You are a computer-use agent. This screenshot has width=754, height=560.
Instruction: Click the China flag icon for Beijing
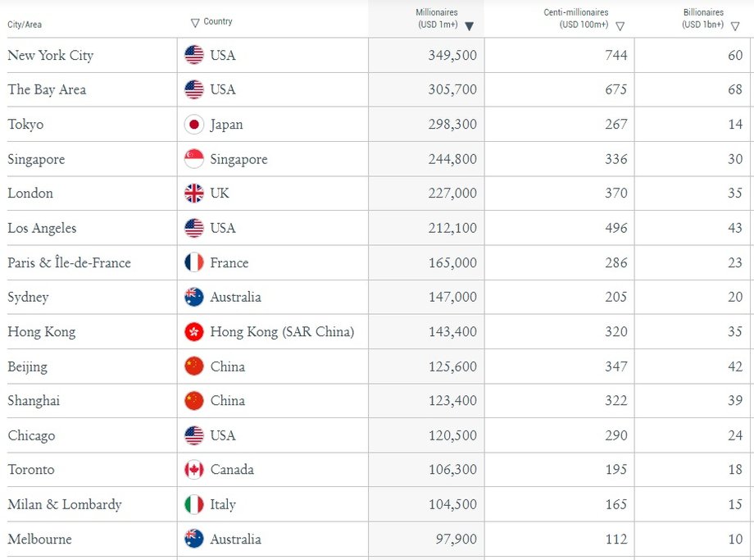pyautogui.click(x=194, y=367)
